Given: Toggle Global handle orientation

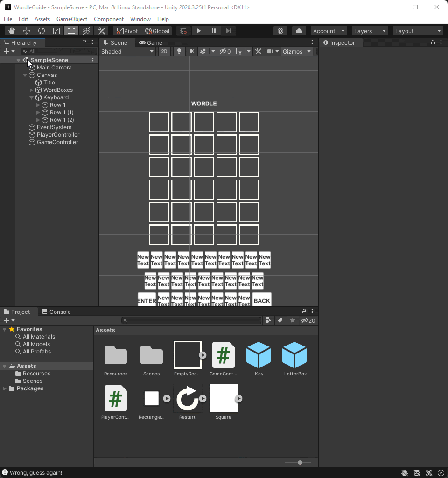Looking at the screenshot, I should tap(157, 31).
